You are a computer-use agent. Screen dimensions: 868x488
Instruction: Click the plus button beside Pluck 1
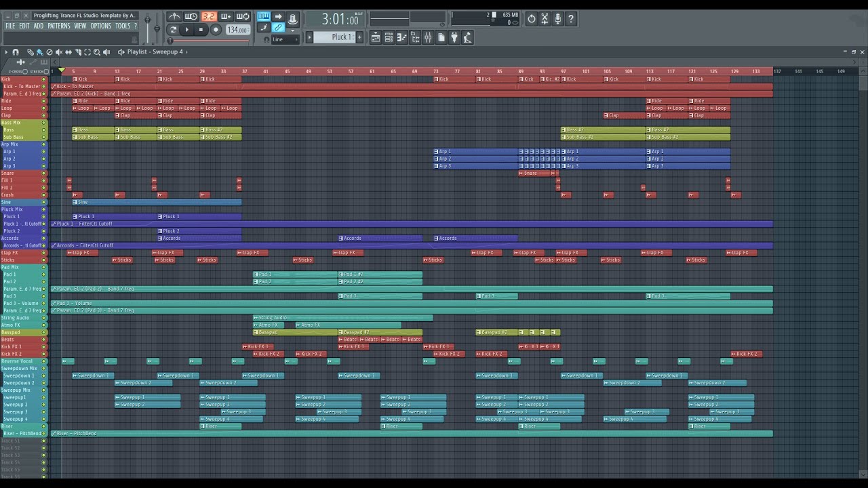359,37
